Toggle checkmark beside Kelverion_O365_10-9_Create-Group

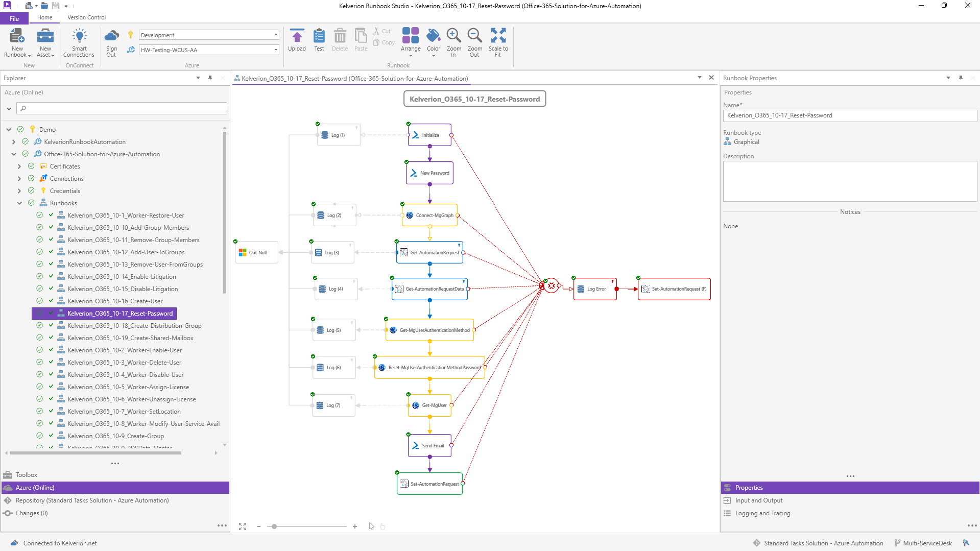[51, 436]
